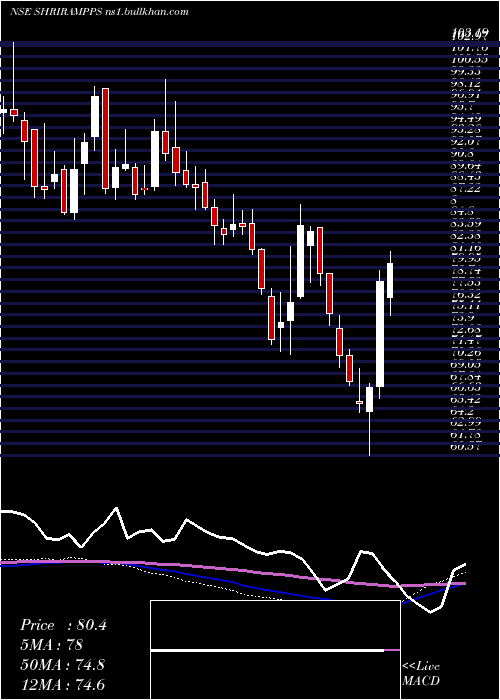Screen dimensions: 500x700
Task: Click the 70.26 price axis label
Action: click(468, 353)
